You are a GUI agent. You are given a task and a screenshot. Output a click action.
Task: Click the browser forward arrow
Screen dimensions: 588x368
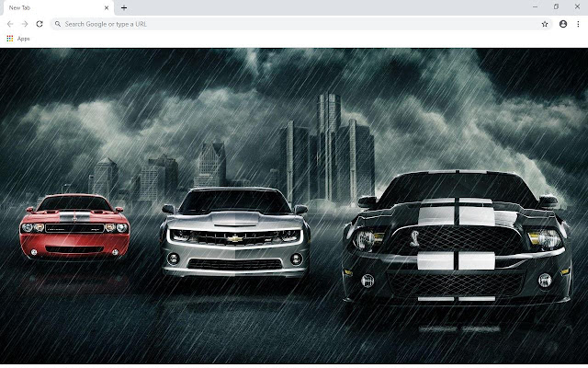pos(25,24)
